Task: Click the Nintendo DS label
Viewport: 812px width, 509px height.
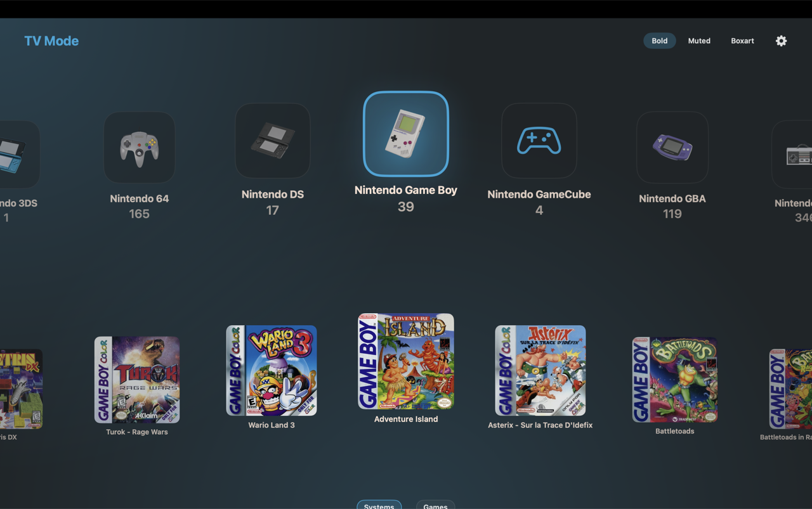Action: (273, 195)
